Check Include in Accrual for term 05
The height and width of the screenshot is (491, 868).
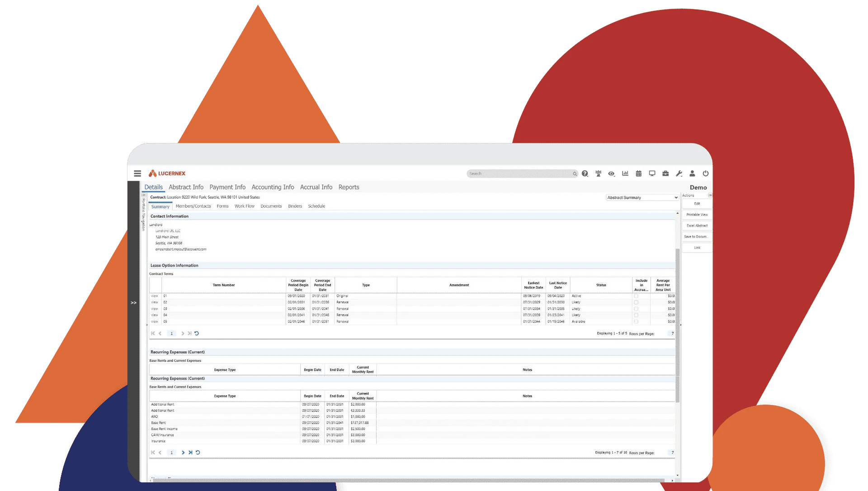636,321
